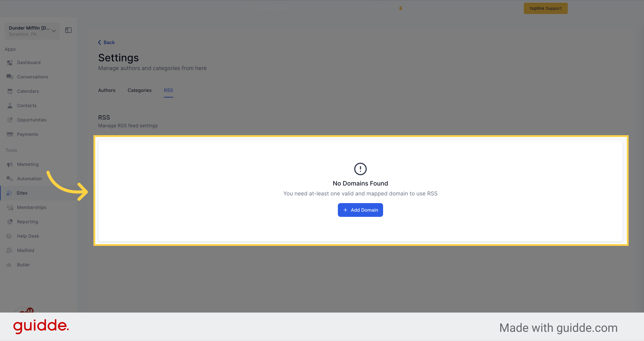Open Reporting via the pie-chart icon

10,222
